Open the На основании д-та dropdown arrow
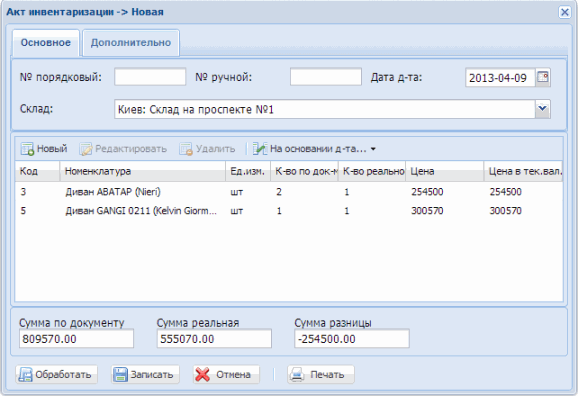This screenshot has height=396, width=578. [x=373, y=149]
